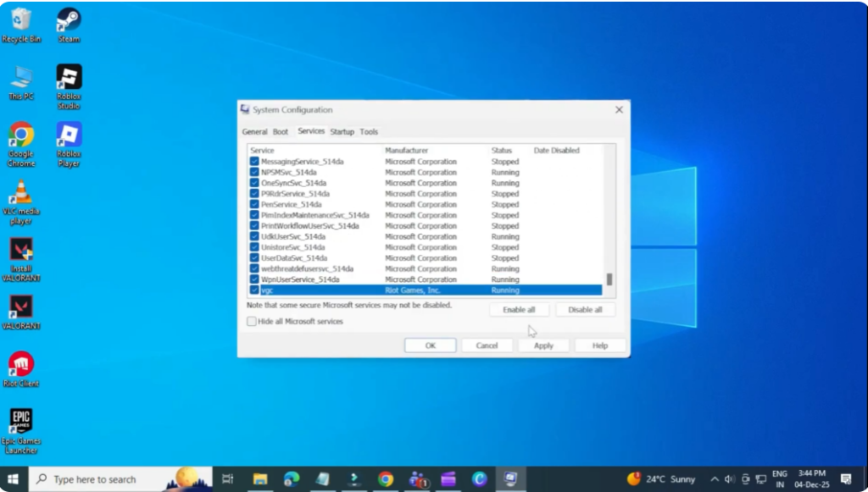Open the Boot tab
Viewport: 868px width, 492px height.
(281, 131)
